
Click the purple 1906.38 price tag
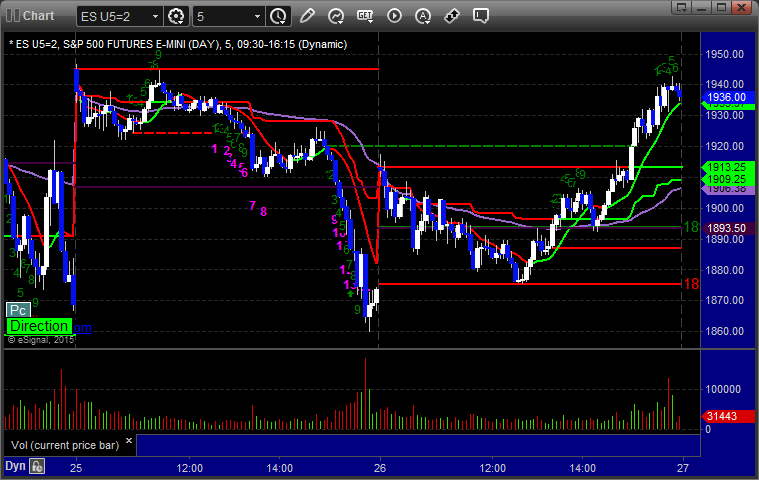pyautogui.click(x=728, y=189)
